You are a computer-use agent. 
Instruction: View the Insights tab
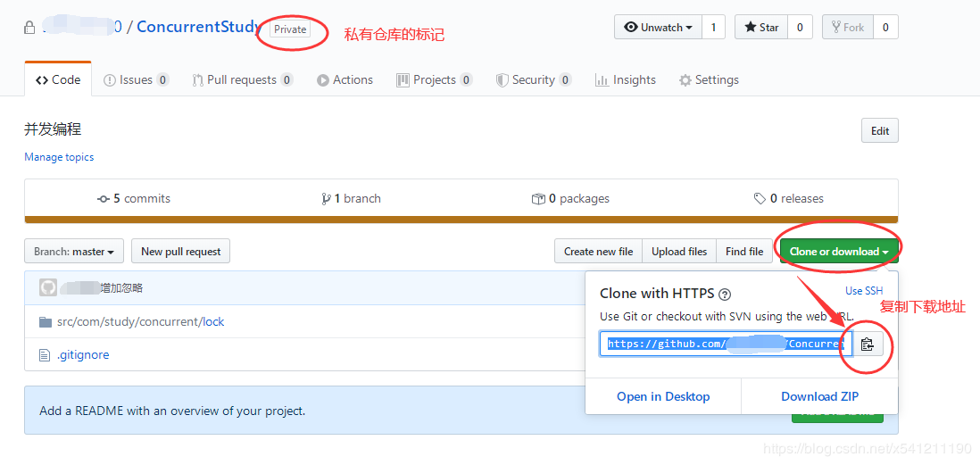(x=625, y=80)
